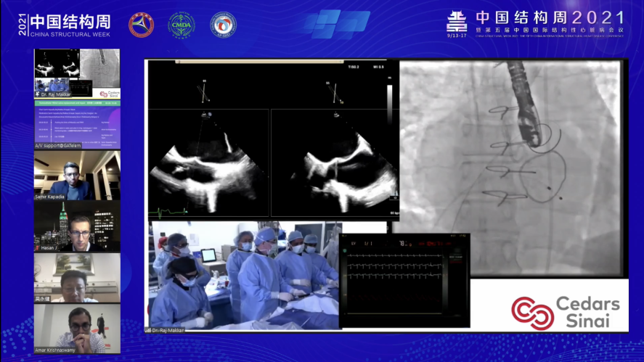Click the right echocardiogram ultrasound view

(x=334, y=163)
